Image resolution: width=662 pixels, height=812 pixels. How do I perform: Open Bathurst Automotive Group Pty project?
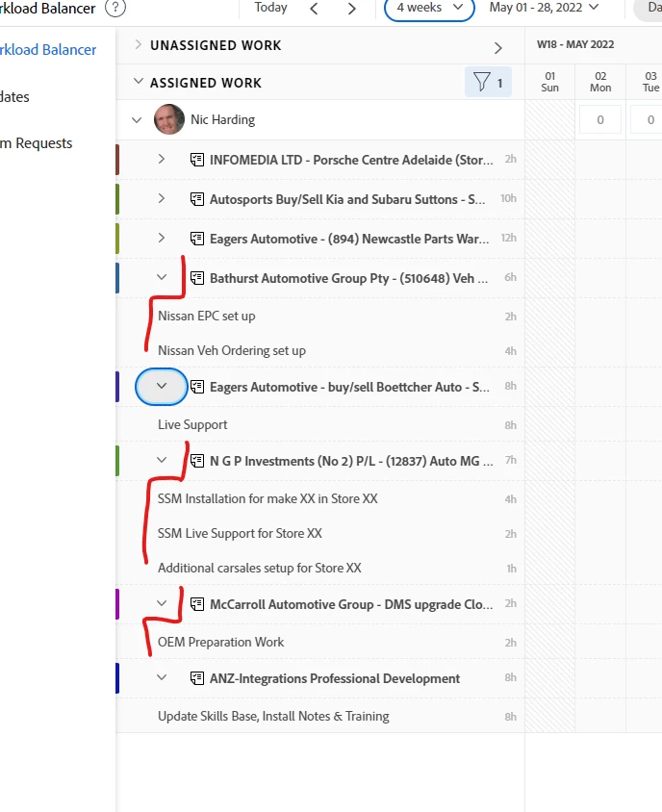click(x=348, y=279)
